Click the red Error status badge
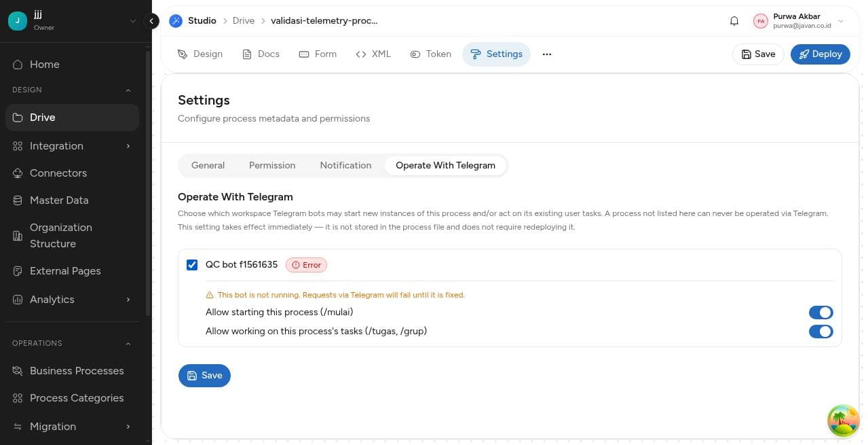868x445 pixels. pyautogui.click(x=306, y=265)
